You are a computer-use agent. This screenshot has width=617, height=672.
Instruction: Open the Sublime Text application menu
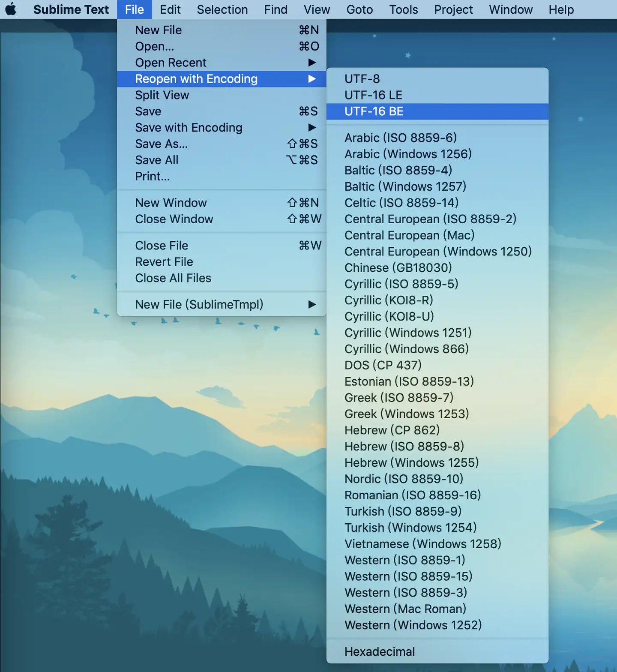coord(71,9)
